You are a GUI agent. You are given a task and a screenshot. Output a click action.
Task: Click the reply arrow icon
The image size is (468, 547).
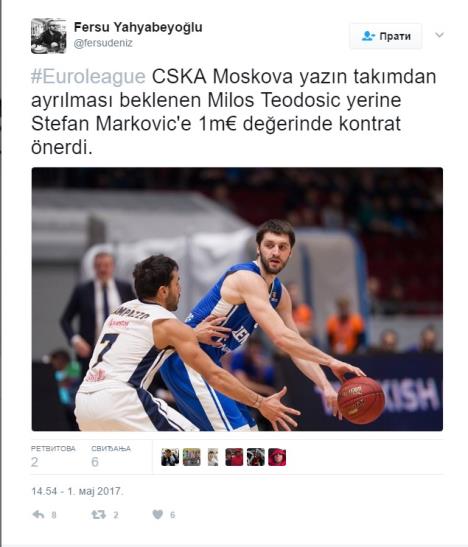[38, 515]
